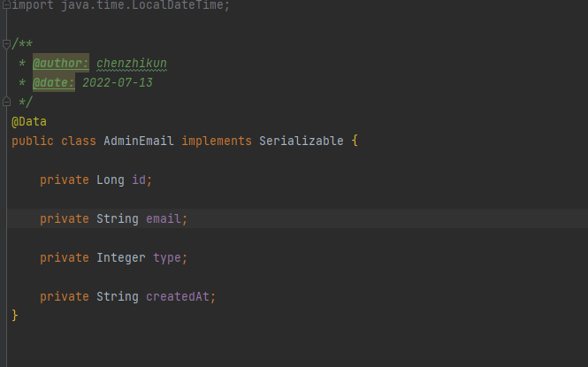Click the closing brace of the class

coord(15,316)
